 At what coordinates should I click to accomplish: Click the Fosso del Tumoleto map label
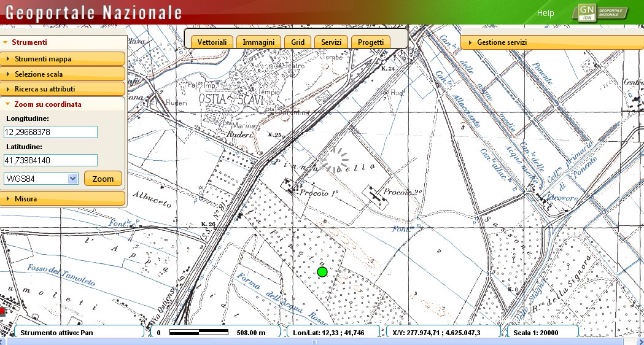pyautogui.click(x=61, y=275)
